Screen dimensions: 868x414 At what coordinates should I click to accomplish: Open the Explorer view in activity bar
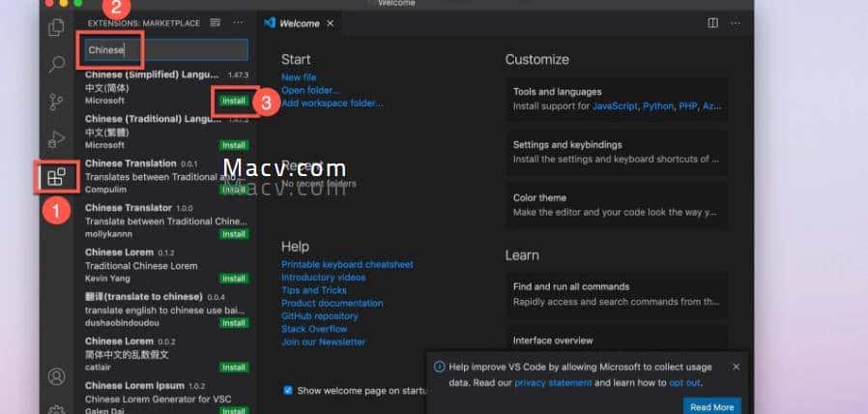(56, 27)
